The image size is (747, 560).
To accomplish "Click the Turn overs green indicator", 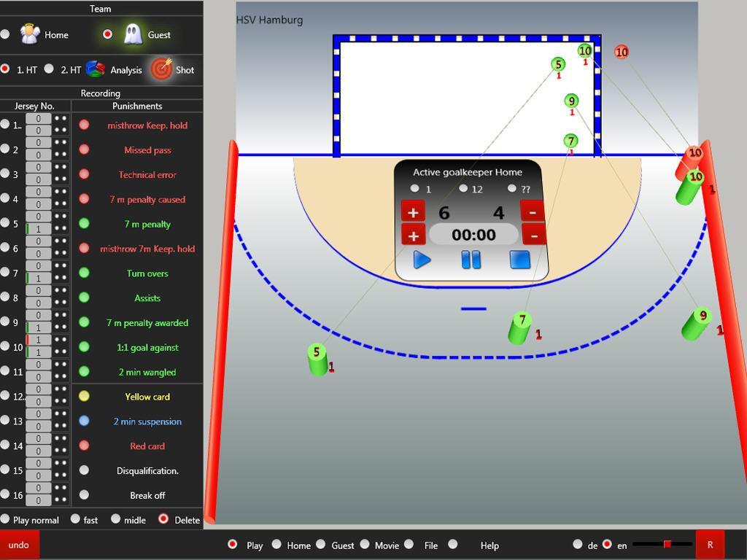I will point(85,273).
